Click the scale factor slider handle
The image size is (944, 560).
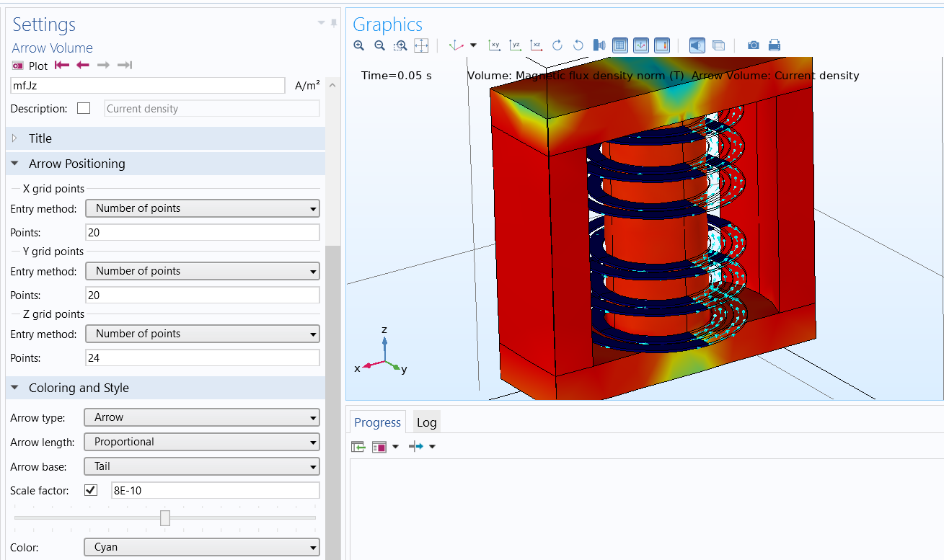pyautogui.click(x=165, y=517)
